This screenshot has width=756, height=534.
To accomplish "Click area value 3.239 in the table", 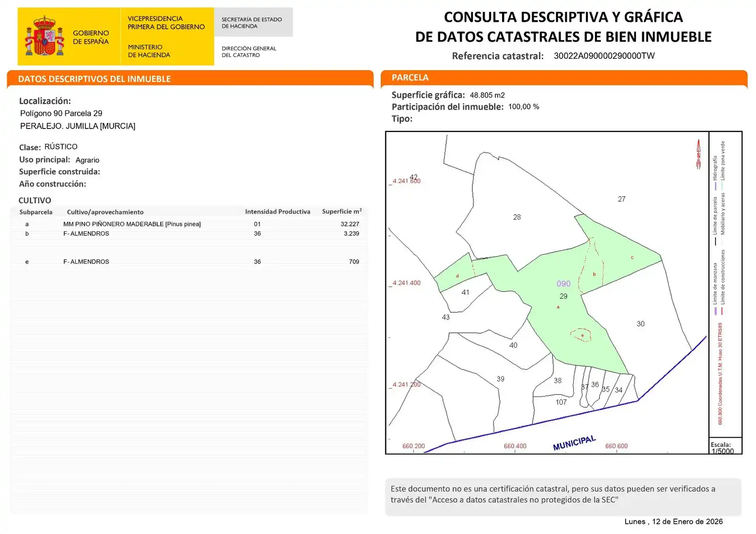I will pyautogui.click(x=351, y=233).
